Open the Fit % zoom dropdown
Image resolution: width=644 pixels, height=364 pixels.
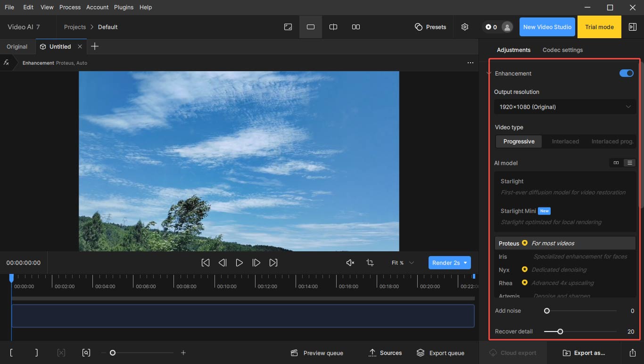pyautogui.click(x=403, y=263)
